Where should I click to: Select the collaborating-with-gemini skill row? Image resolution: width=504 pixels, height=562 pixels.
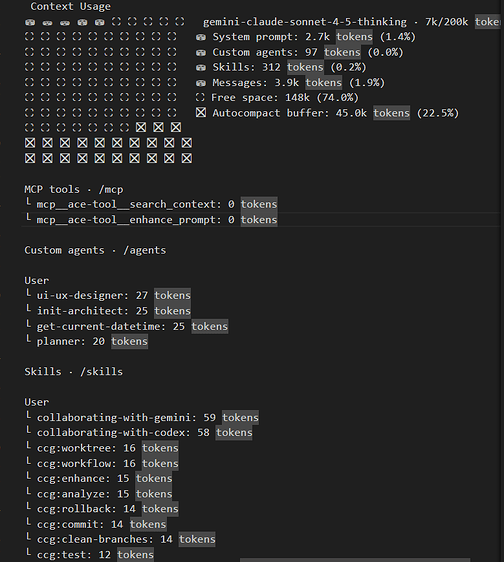142,418
